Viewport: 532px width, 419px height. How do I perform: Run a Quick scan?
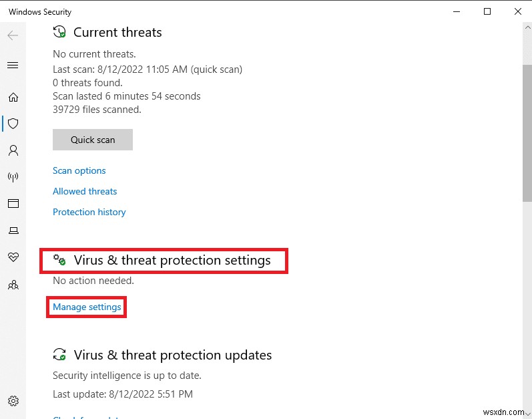[x=93, y=140]
